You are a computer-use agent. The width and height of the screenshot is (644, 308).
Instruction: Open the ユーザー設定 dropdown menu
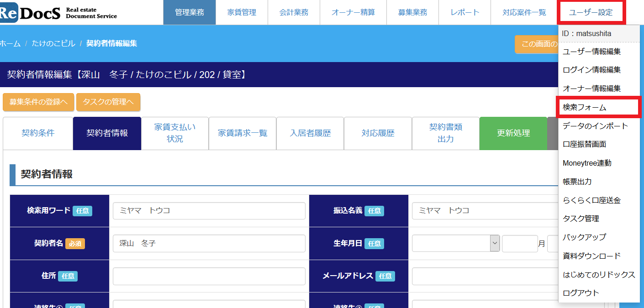click(x=591, y=12)
